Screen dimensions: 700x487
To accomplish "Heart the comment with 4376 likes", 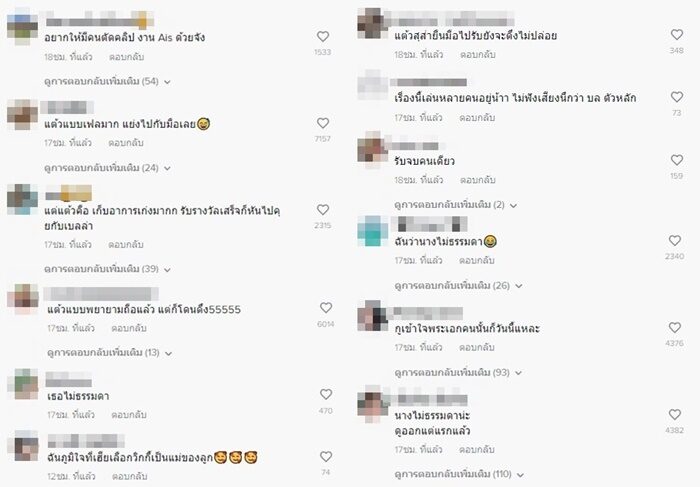I will pos(675,328).
